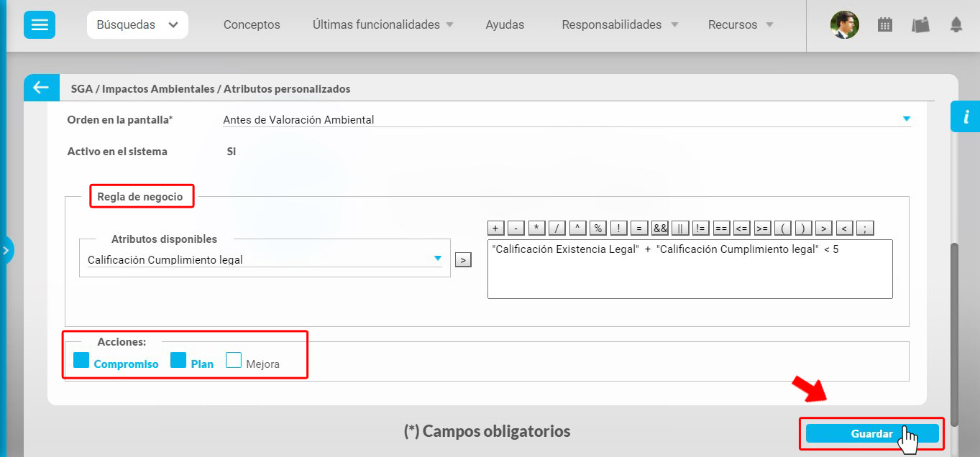The image size is (980, 457).
Task: Insert the semicolon operator
Action: (866, 228)
